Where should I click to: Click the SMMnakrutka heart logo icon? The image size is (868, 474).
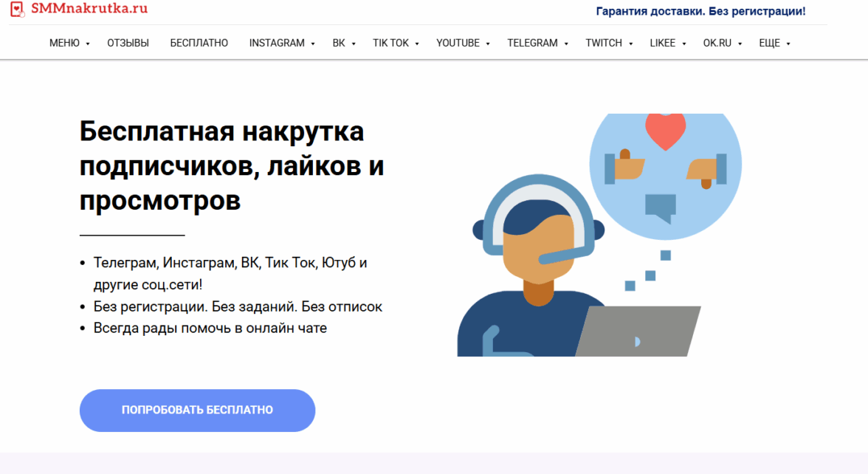17,9
